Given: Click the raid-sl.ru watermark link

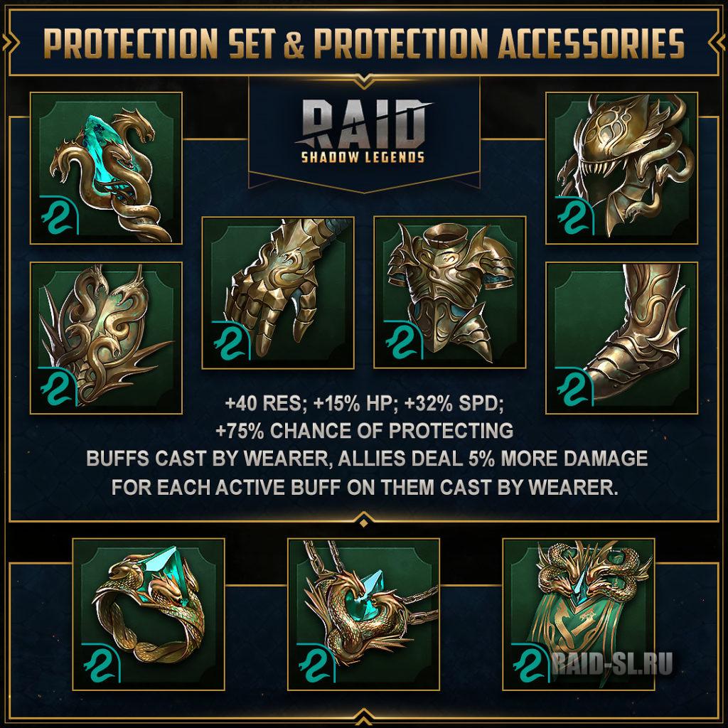Looking at the screenshot, I should point(612,664).
